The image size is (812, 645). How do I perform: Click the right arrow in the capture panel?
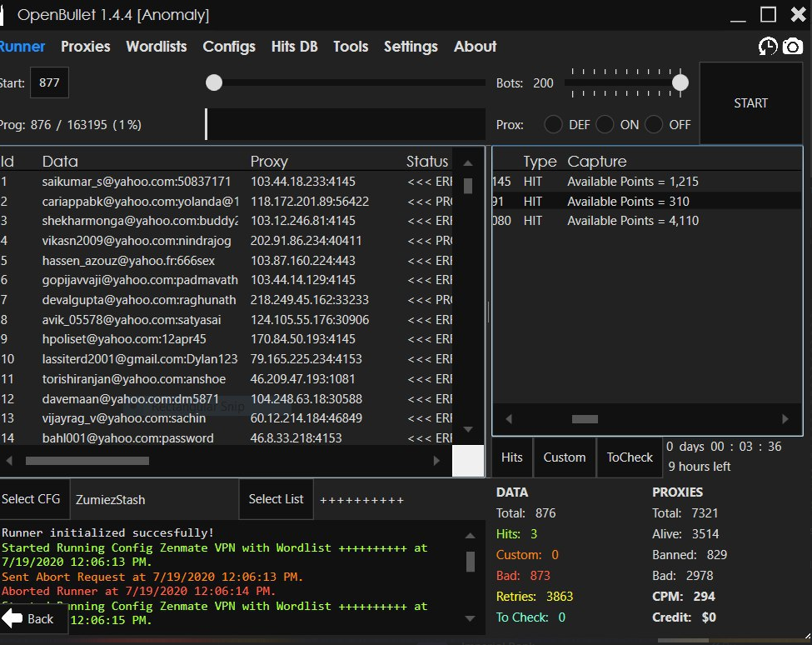click(x=785, y=418)
